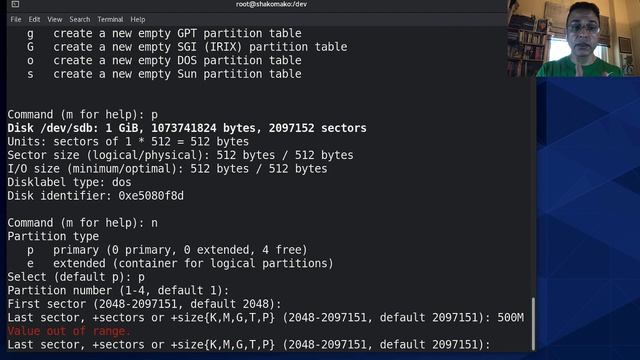Open the View menu
The height and width of the screenshot is (360, 640).
click(x=55, y=19)
